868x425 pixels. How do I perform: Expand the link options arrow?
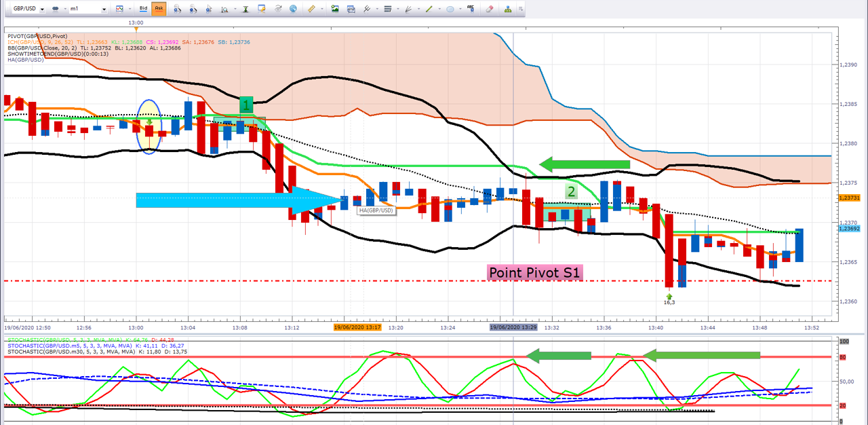(x=64, y=10)
